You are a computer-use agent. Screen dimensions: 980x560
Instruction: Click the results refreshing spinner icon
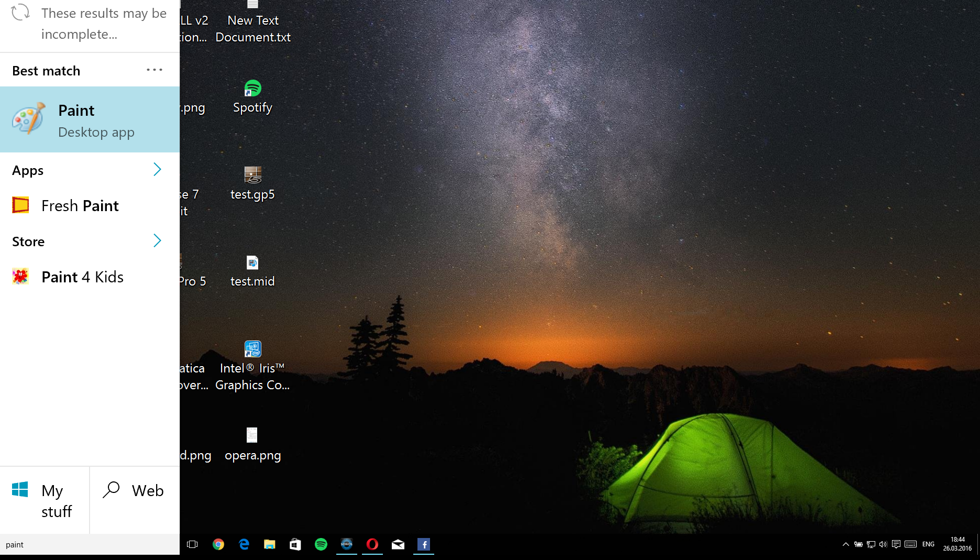point(20,12)
